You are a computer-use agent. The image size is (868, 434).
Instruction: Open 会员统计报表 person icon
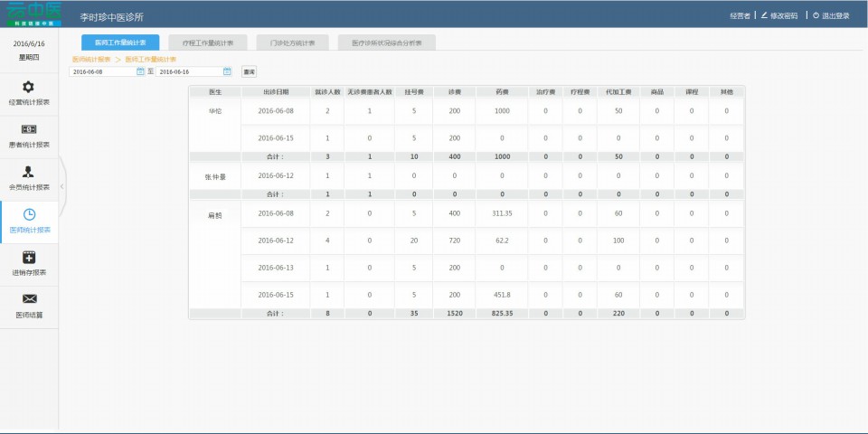coord(29,172)
